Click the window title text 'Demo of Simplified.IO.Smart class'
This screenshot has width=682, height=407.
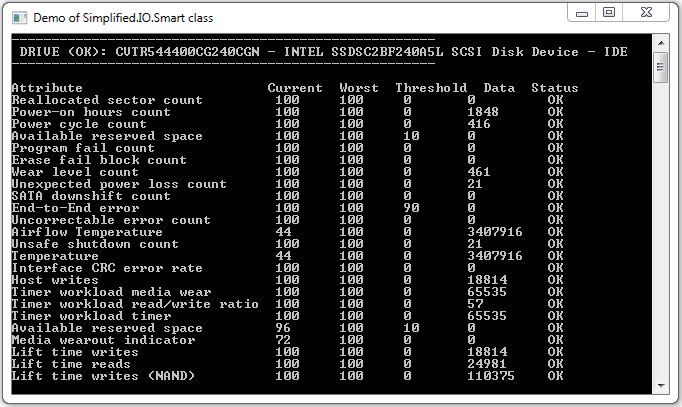pos(123,18)
